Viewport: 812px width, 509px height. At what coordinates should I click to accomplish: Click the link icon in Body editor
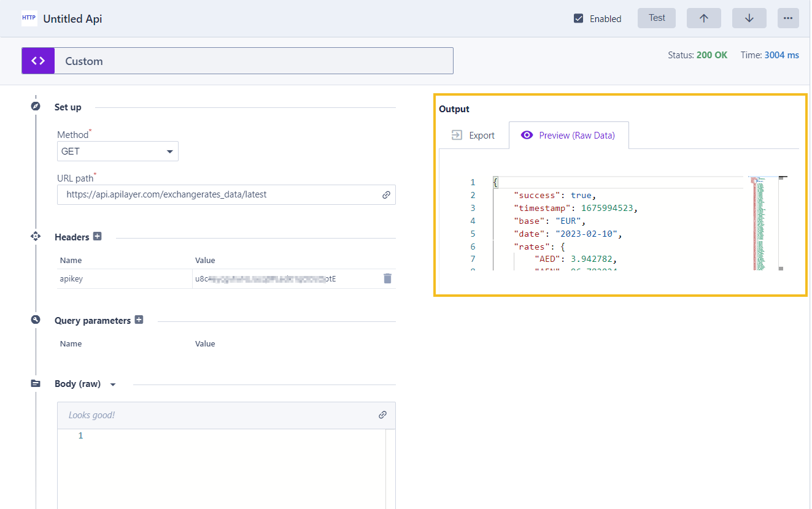[382, 415]
